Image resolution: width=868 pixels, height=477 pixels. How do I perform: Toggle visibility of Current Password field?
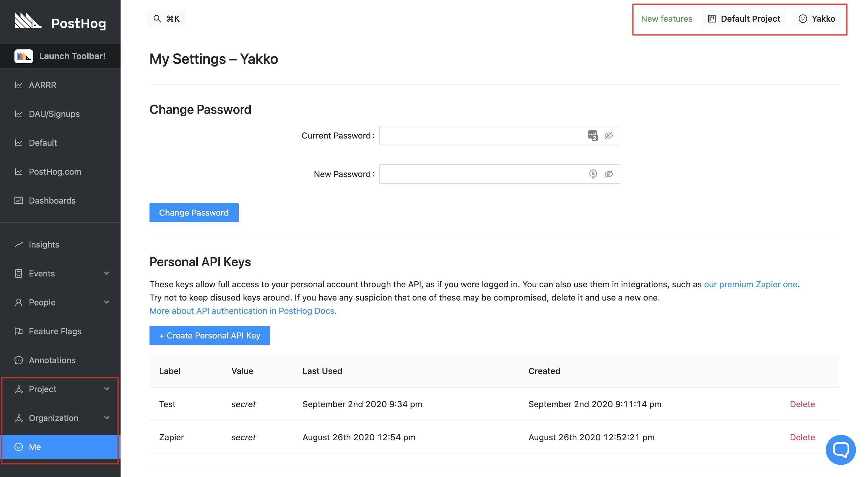[x=609, y=135]
